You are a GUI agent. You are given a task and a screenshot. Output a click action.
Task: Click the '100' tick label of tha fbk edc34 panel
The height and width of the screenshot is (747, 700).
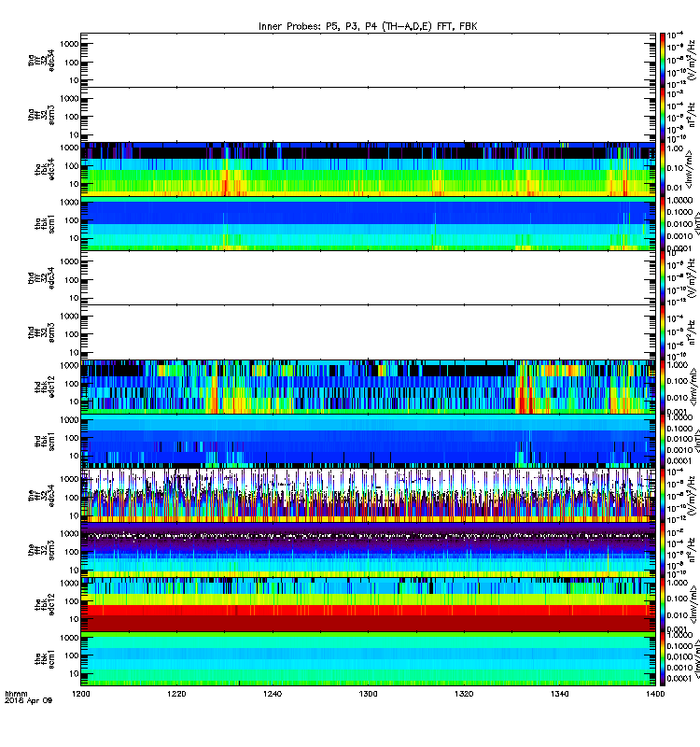[x=72, y=166]
